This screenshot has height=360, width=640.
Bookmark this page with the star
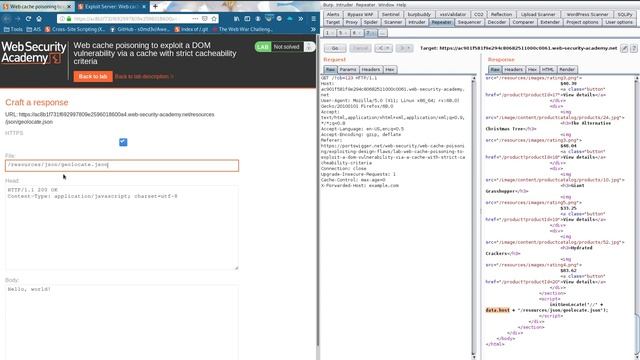coord(214,19)
